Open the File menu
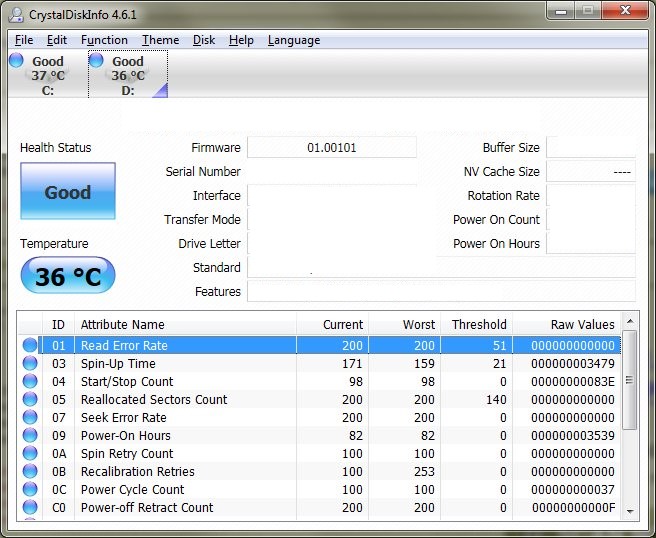The width and height of the screenshot is (656, 538). pos(24,40)
